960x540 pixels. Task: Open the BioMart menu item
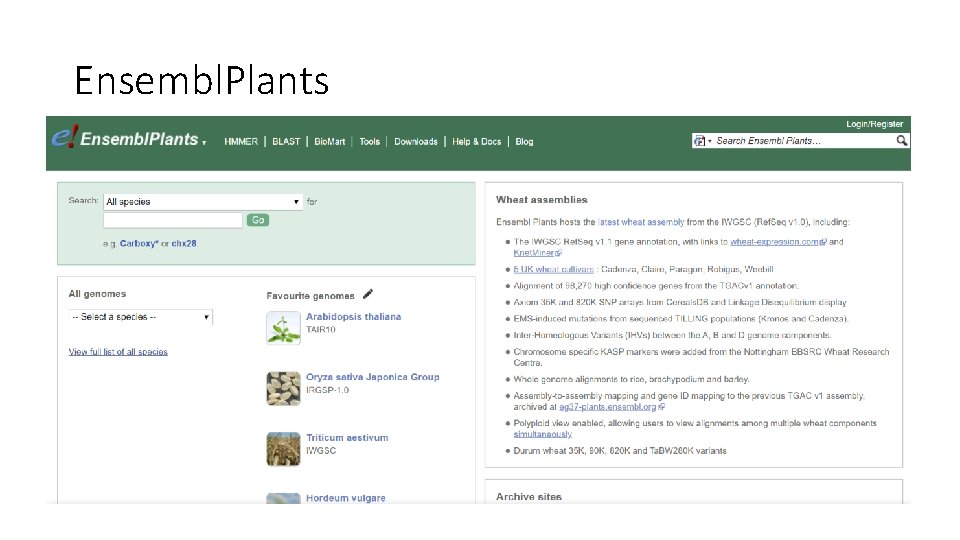(329, 141)
